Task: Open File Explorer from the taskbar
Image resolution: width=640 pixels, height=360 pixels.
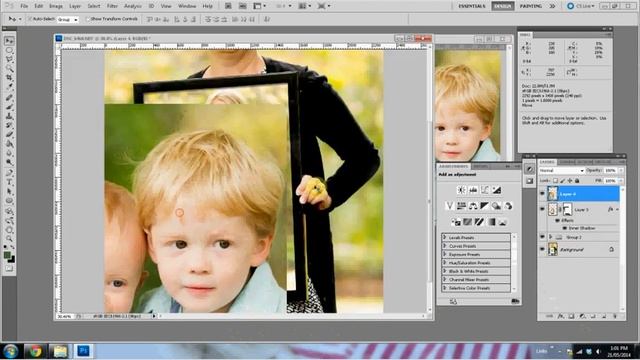Action: [x=60, y=351]
